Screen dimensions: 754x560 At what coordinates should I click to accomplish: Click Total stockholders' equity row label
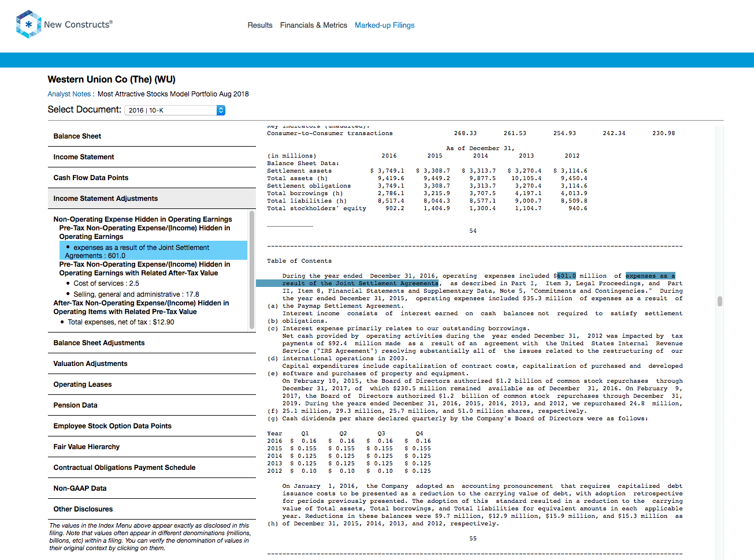click(317, 208)
